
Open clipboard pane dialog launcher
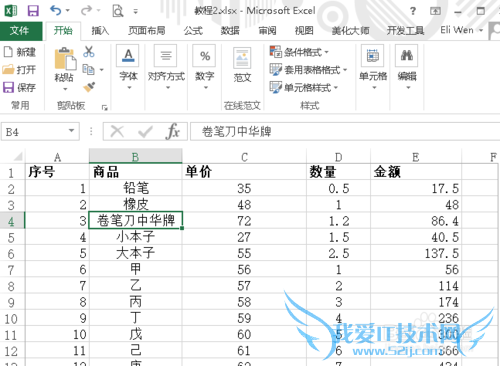[x=105, y=107]
